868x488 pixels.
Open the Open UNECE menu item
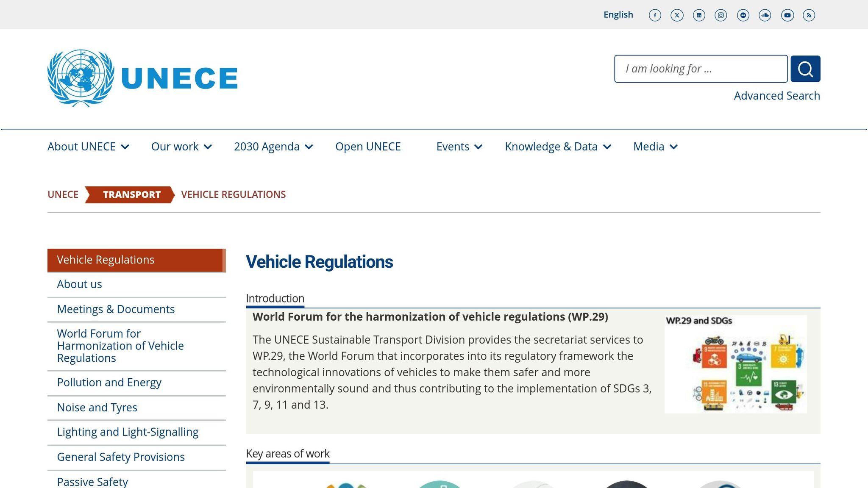368,147
